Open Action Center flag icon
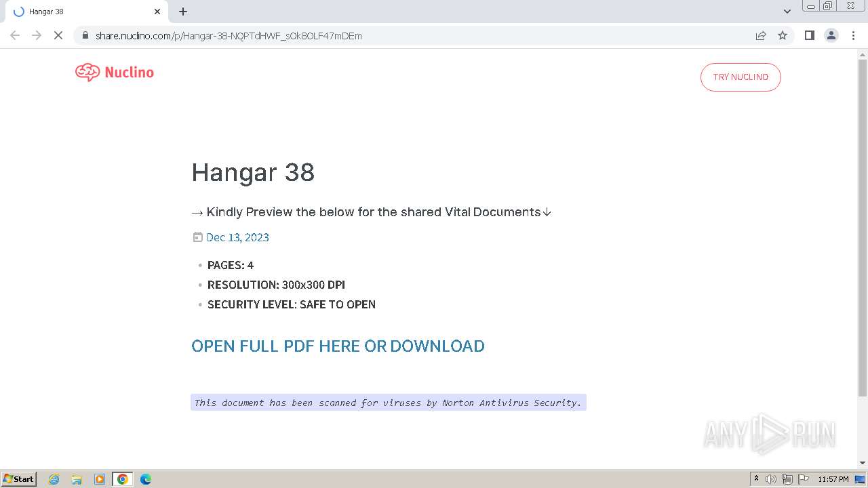The height and width of the screenshot is (488, 868). coord(804,479)
